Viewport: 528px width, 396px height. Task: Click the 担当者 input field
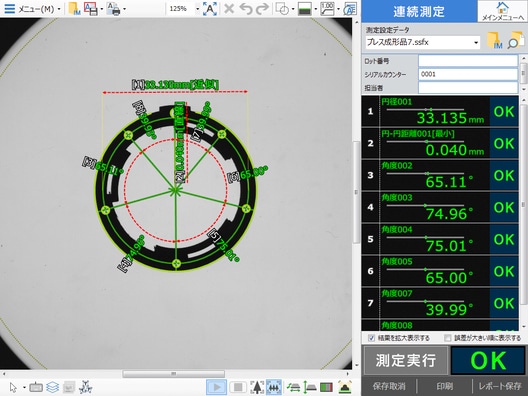[x=468, y=88]
